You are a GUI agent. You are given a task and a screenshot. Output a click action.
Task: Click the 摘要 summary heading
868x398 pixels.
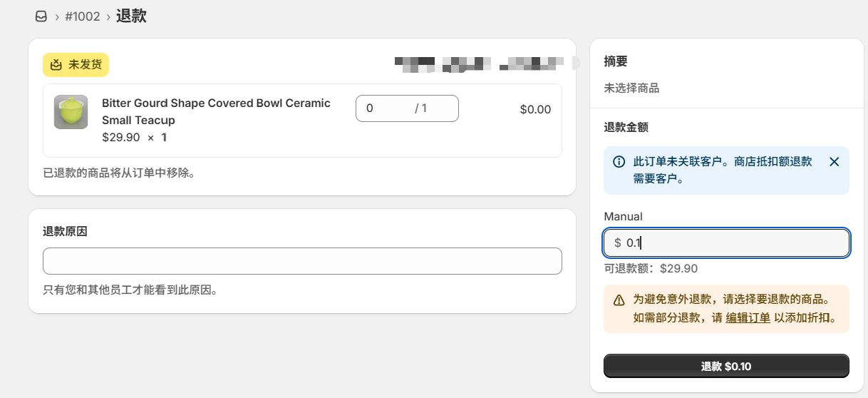616,61
